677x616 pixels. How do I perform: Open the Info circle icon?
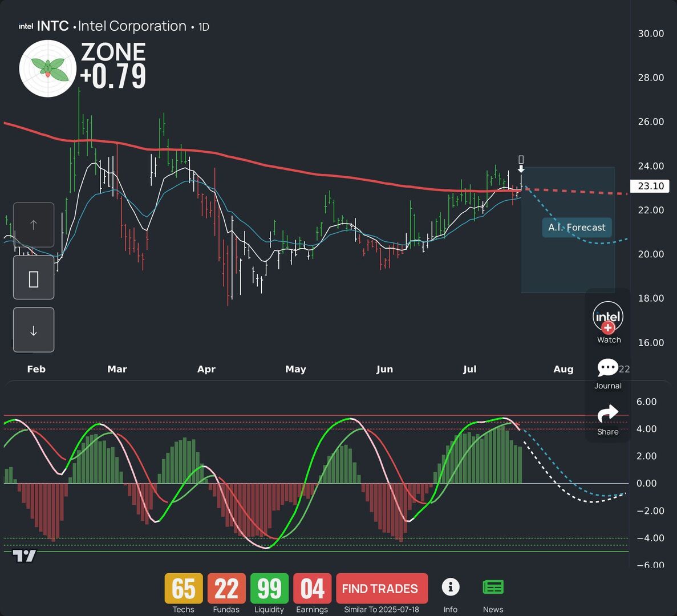click(451, 587)
